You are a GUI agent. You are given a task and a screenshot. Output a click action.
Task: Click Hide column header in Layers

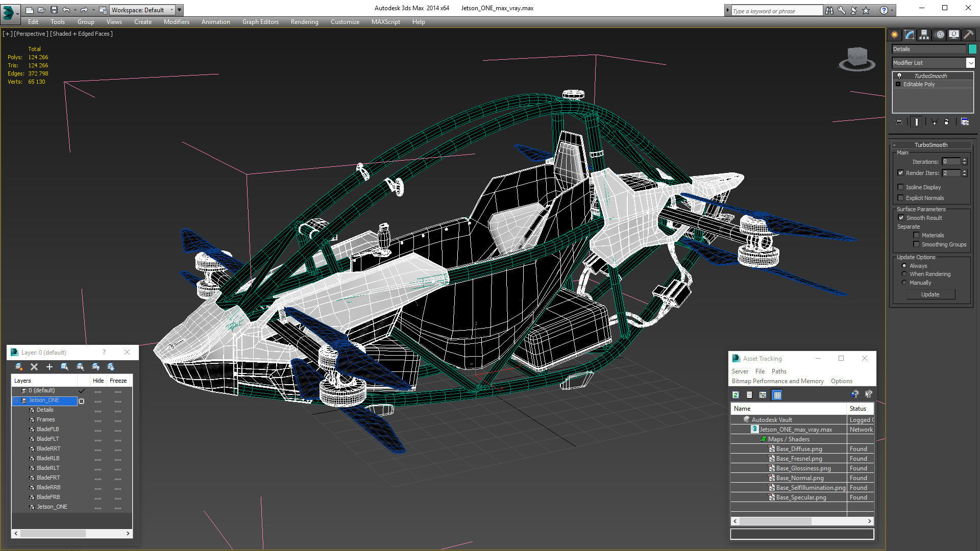coord(98,381)
